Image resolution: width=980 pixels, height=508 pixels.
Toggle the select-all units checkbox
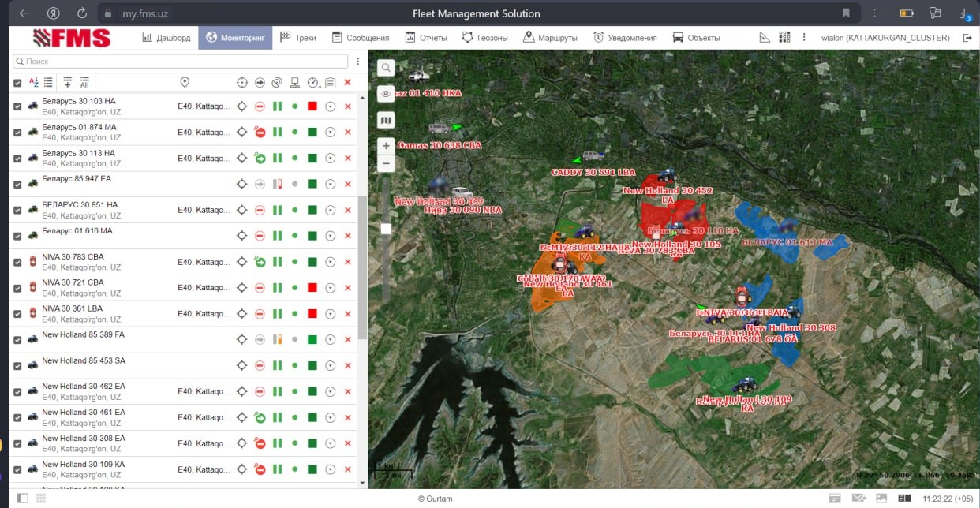[17, 82]
